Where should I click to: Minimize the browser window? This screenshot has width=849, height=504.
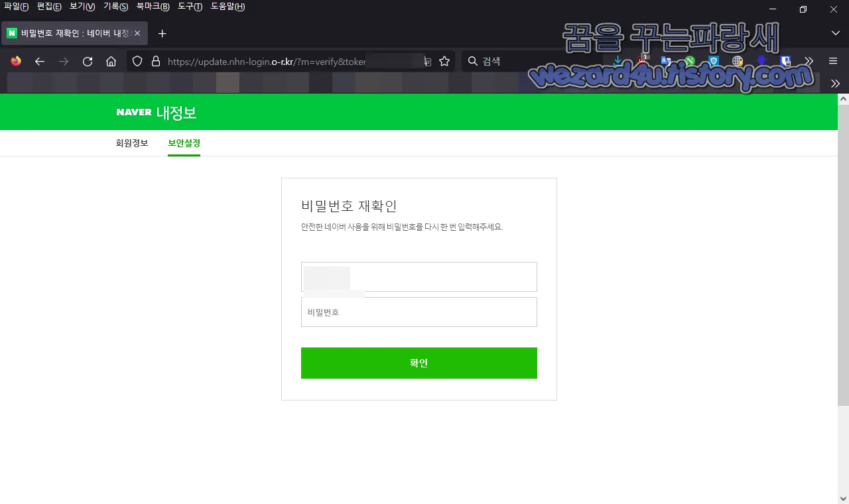[x=773, y=9]
